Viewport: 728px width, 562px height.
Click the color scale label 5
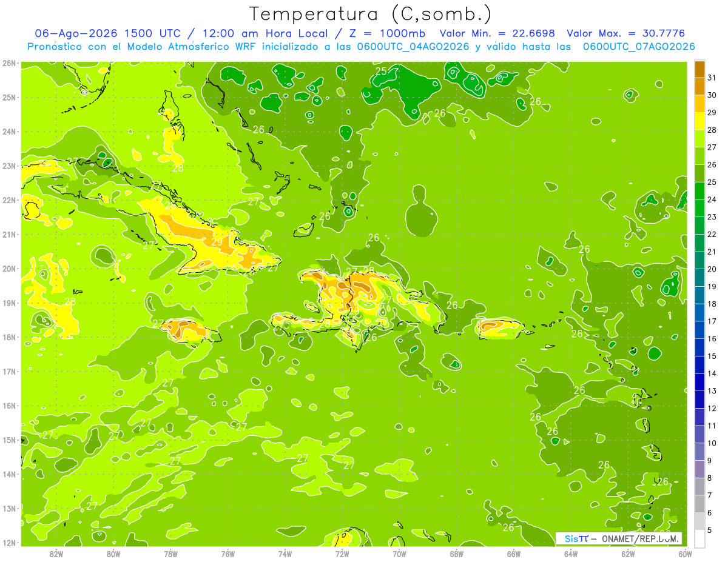pyautogui.click(x=710, y=530)
